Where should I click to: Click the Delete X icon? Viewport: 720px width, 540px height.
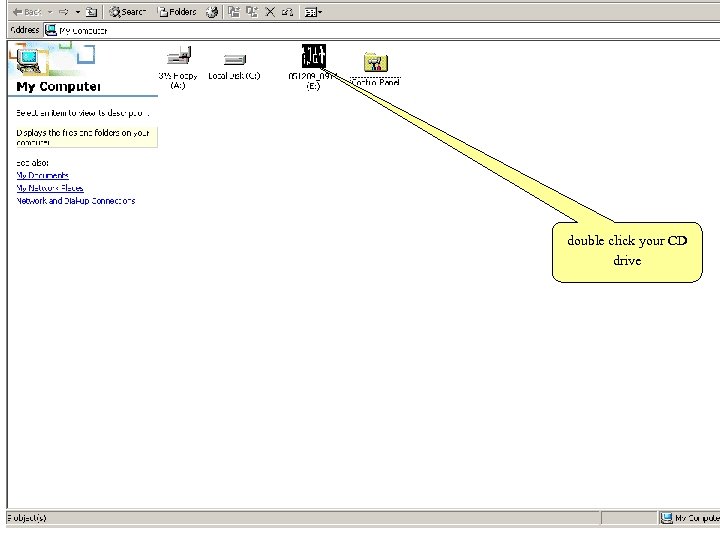tap(270, 12)
